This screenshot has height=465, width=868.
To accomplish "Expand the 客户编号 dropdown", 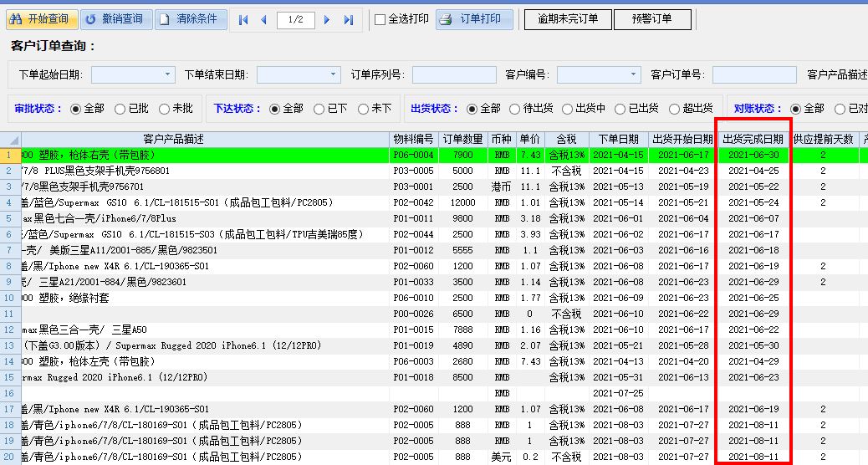I will [x=633, y=75].
